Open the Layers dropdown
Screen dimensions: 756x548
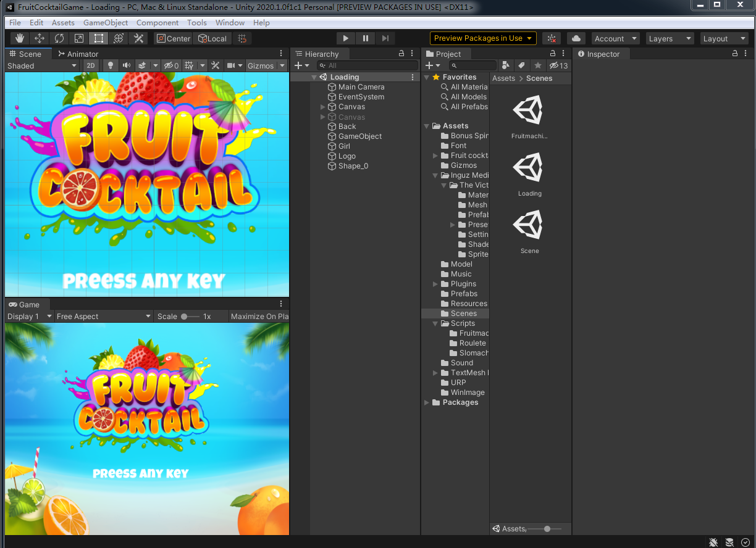(x=670, y=38)
